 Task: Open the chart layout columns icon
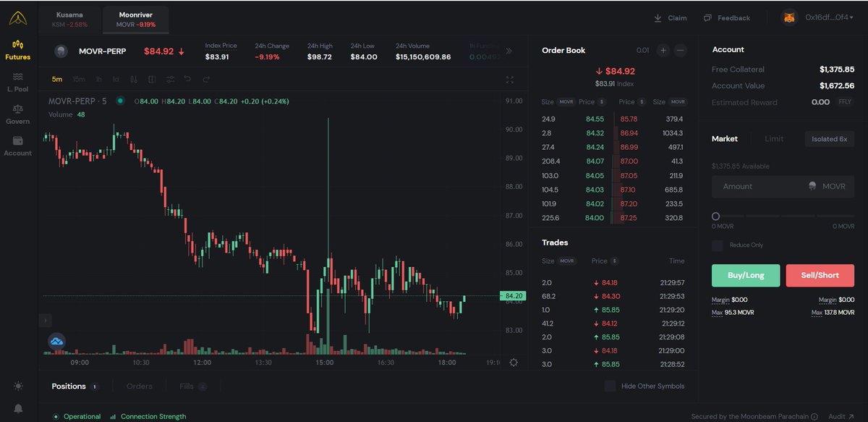tap(152, 79)
